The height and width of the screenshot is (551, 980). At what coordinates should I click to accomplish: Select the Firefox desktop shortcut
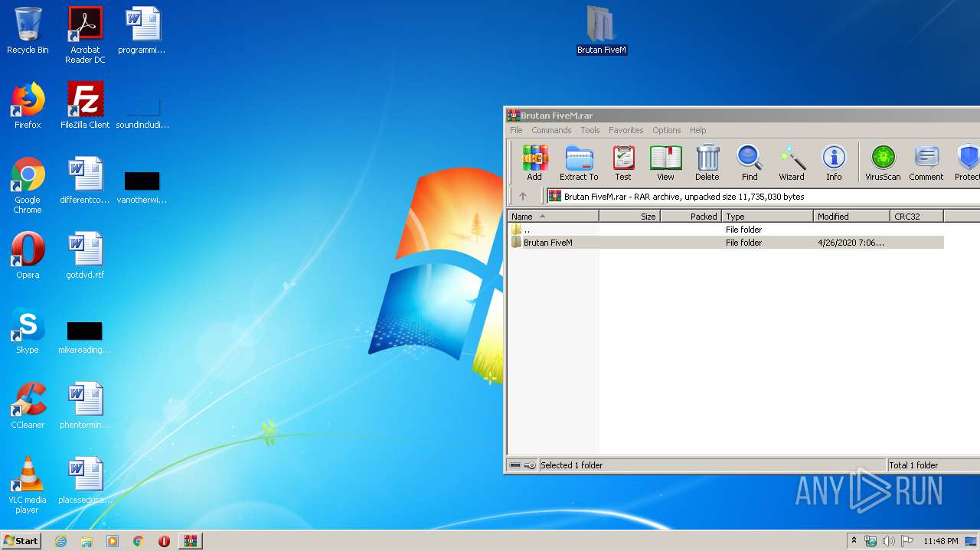[x=28, y=106]
